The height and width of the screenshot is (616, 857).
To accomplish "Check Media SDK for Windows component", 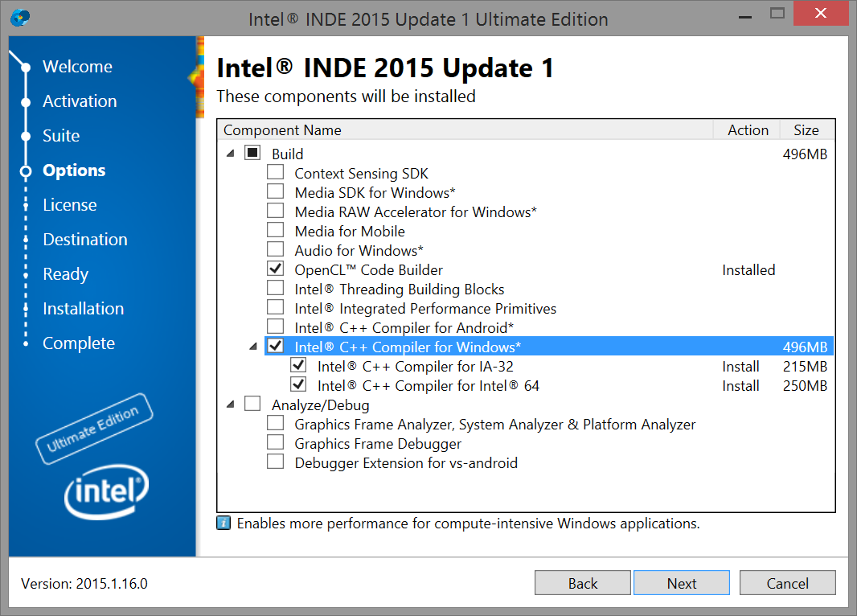I will click(x=276, y=191).
